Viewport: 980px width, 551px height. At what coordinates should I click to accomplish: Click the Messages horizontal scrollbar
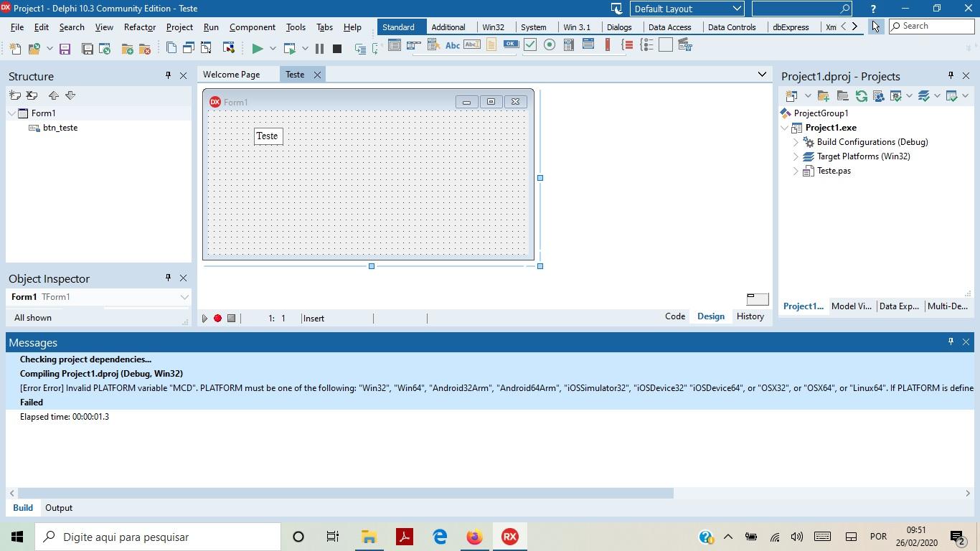[346, 494]
